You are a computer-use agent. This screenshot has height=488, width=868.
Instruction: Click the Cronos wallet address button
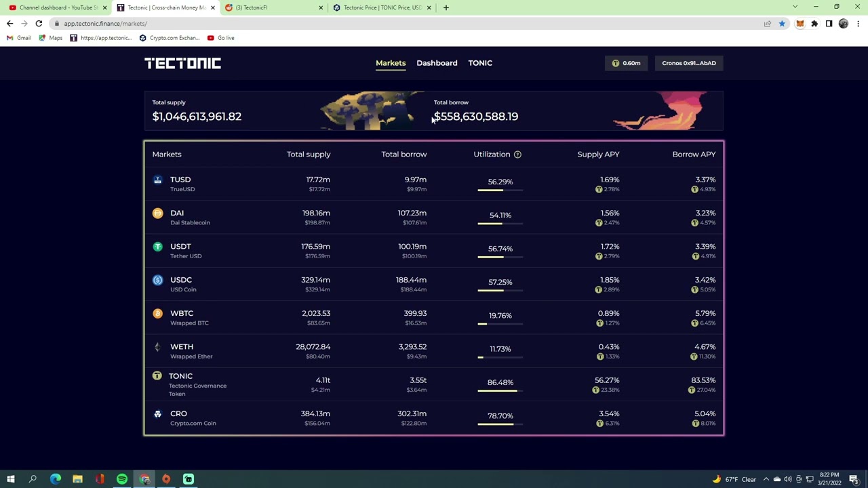point(689,63)
